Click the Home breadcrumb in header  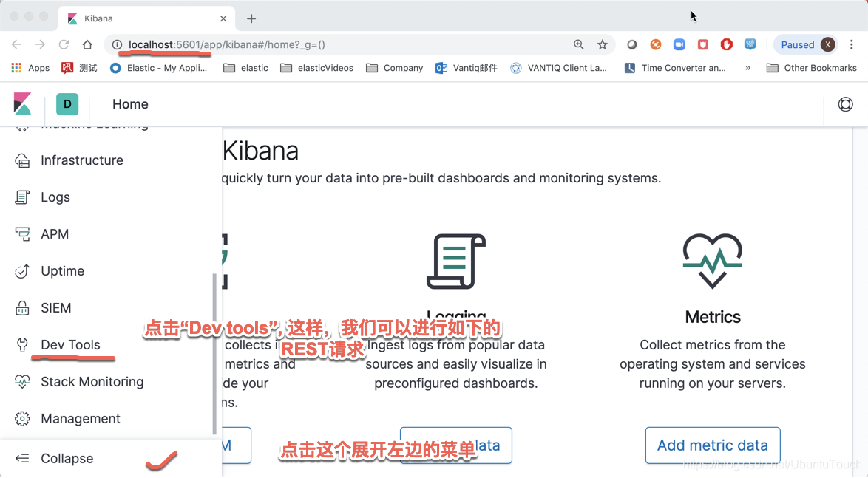tap(130, 104)
